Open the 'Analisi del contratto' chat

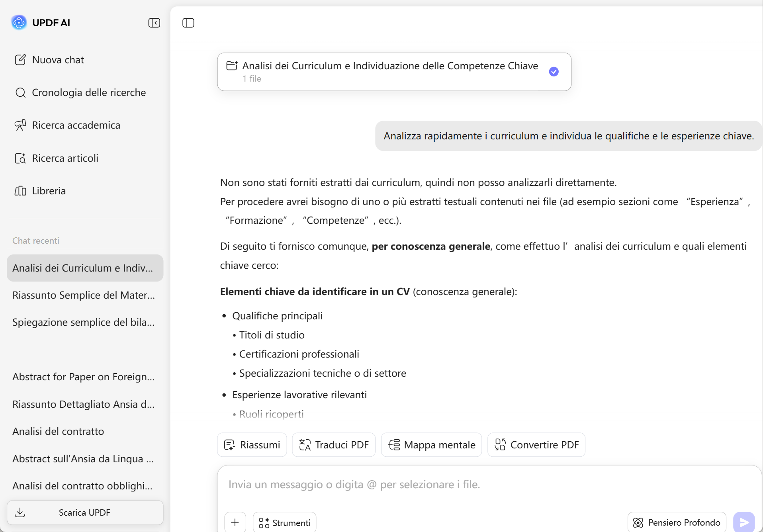pyautogui.click(x=58, y=431)
